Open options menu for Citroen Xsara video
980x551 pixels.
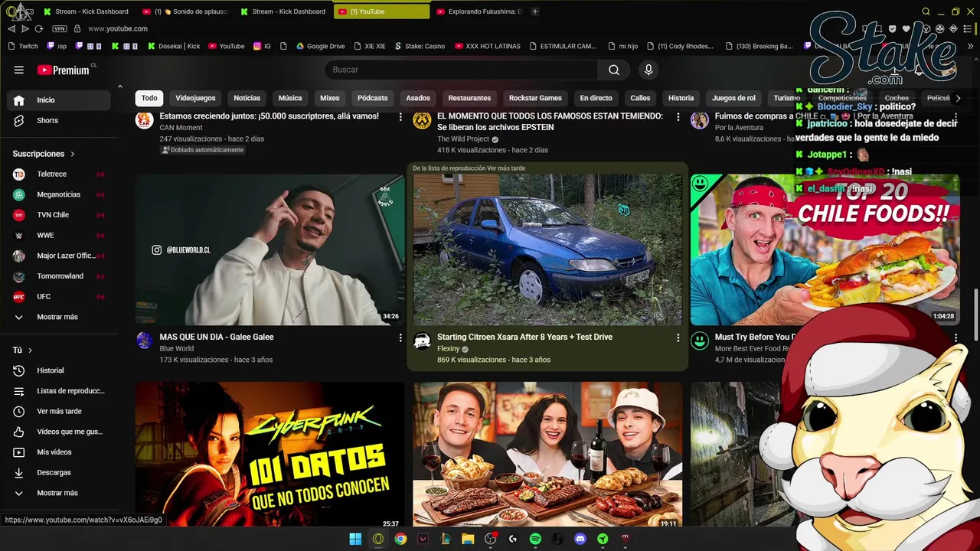pyautogui.click(x=678, y=337)
